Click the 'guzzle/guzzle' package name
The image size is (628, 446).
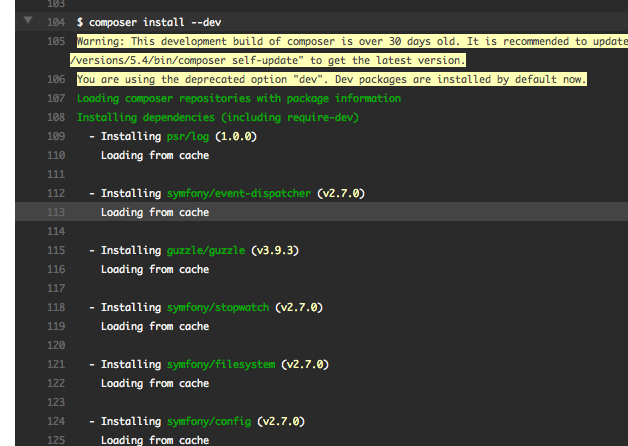pyautogui.click(x=205, y=251)
